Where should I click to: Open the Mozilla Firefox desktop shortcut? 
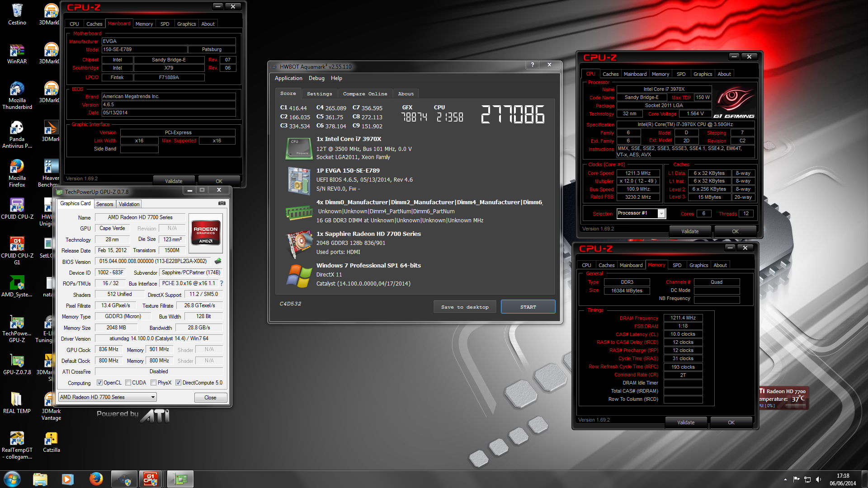pyautogui.click(x=17, y=173)
